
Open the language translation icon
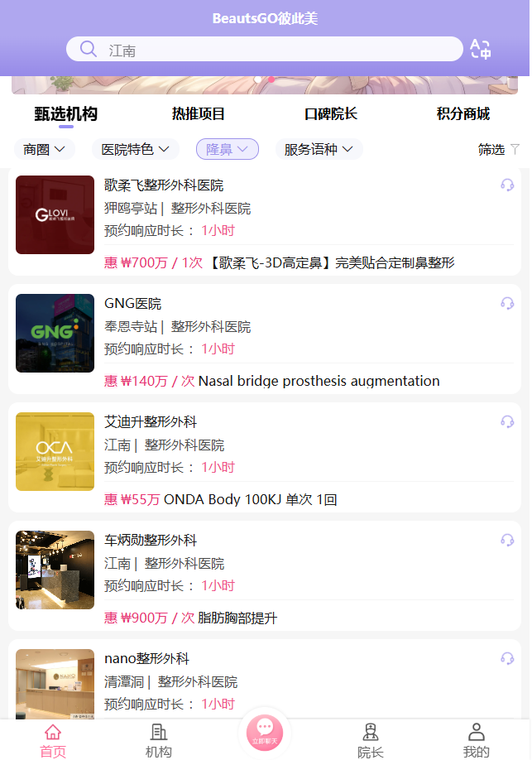[481, 50]
